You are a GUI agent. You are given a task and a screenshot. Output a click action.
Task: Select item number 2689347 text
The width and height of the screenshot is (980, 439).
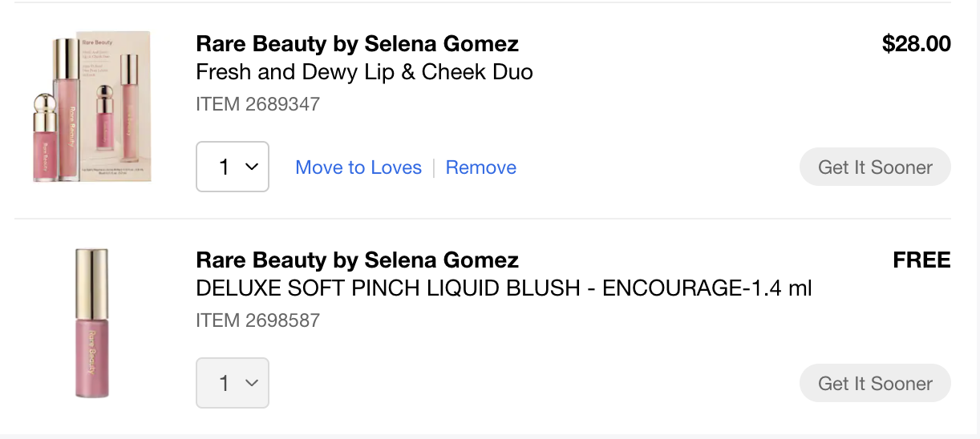257,104
